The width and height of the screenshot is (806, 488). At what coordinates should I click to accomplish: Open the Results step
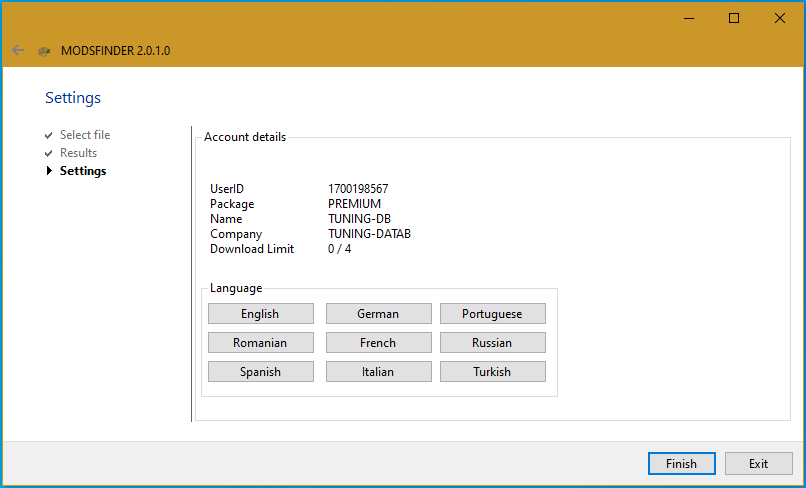coord(78,153)
